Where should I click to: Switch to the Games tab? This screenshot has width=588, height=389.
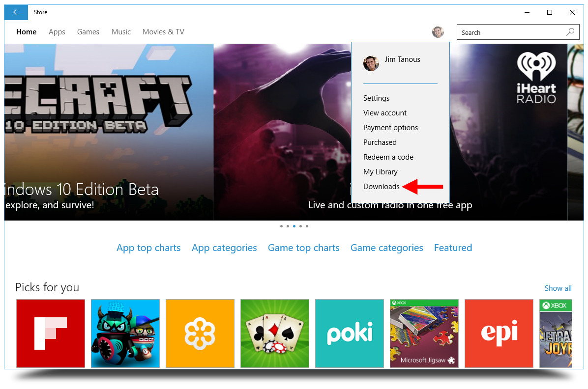[88, 32]
